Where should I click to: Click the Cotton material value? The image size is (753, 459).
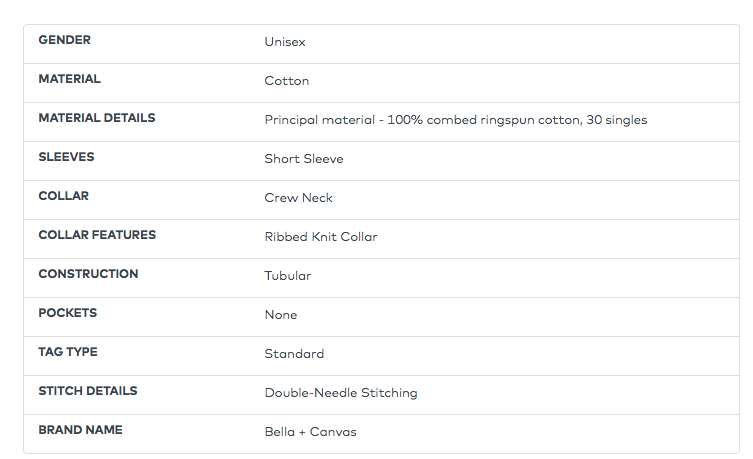click(x=287, y=81)
